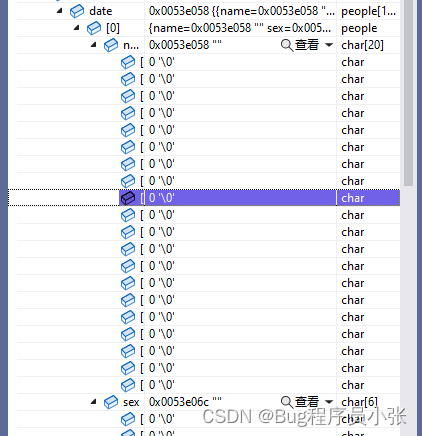Collapse the sex array node
Viewport: 422px width, 436px height.
coord(94,402)
